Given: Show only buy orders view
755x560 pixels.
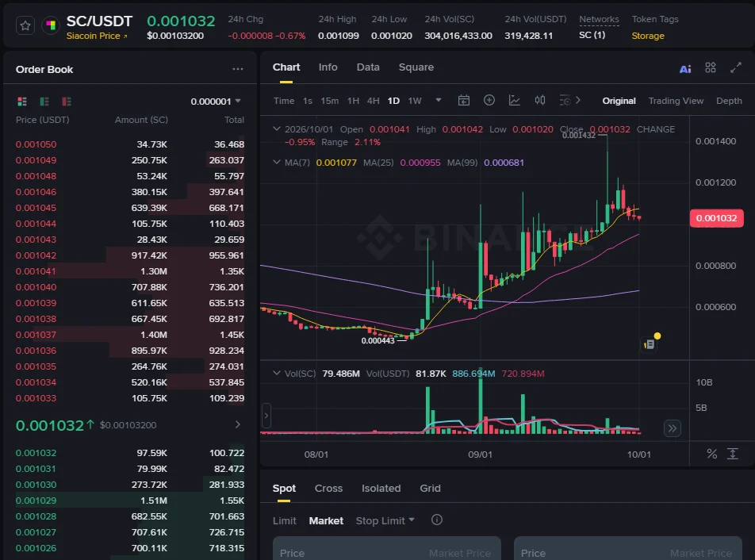Looking at the screenshot, I should coord(44,101).
